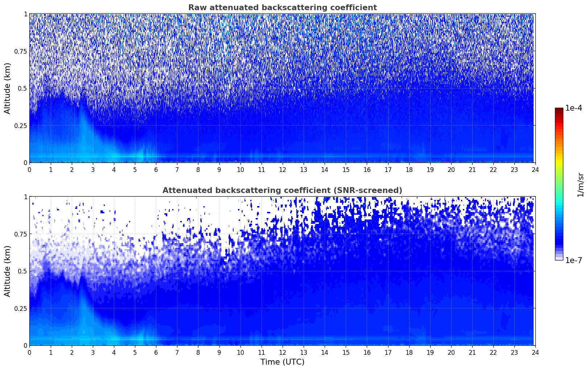This screenshot has width=588, height=370.
Task: Click hour tick "8" under the lower plot
Action: point(198,352)
